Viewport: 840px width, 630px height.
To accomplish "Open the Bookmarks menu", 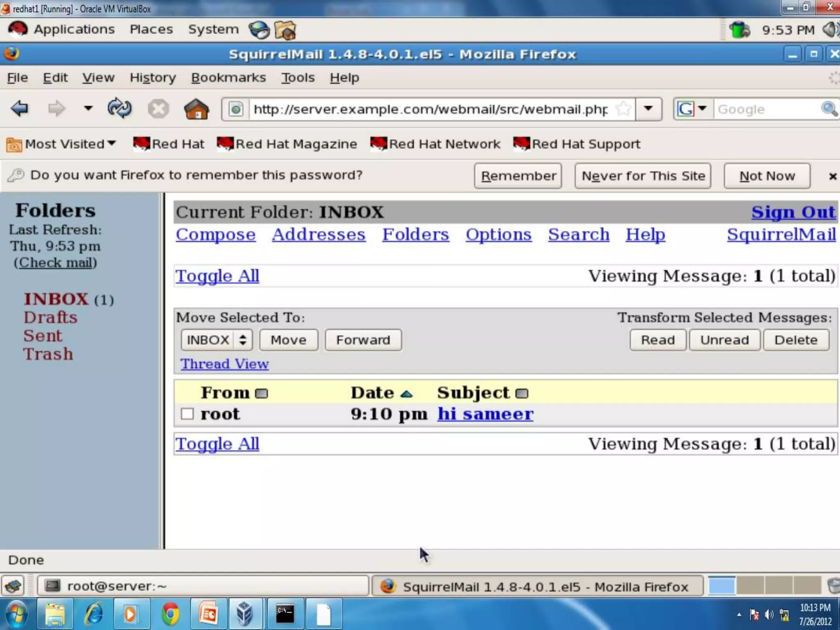I will pyautogui.click(x=228, y=78).
